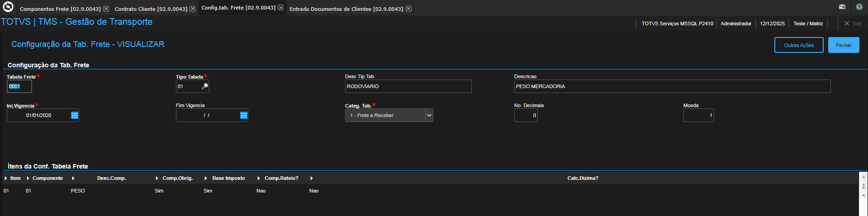
Task: Switch to the Contrato Cliente tab
Action: [151, 9]
